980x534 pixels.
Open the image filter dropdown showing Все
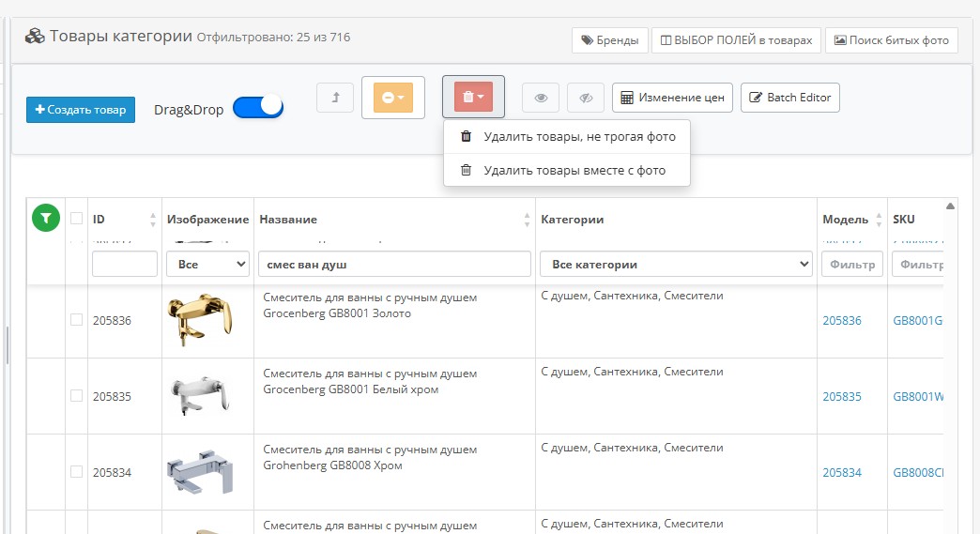pos(207,265)
